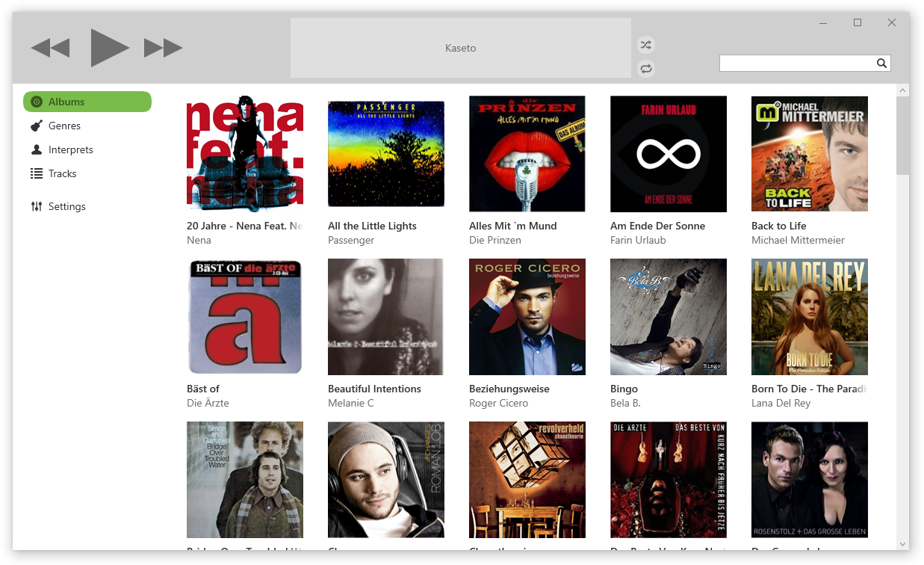The height and width of the screenshot is (565, 924).
Task: Click the album title Back to Life
Action: click(778, 226)
